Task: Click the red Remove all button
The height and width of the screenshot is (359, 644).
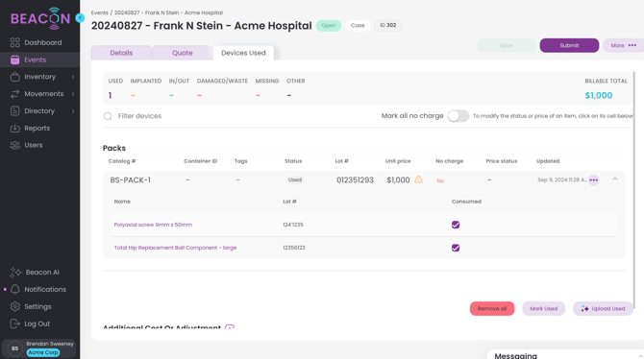Action: [492, 308]
